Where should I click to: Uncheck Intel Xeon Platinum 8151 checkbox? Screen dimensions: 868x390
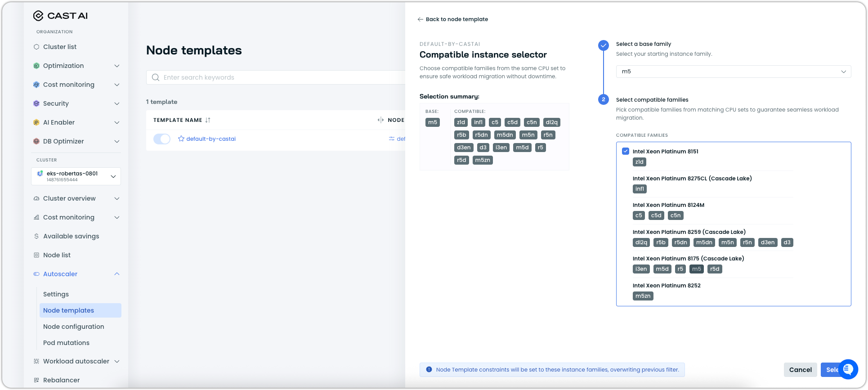625,151
